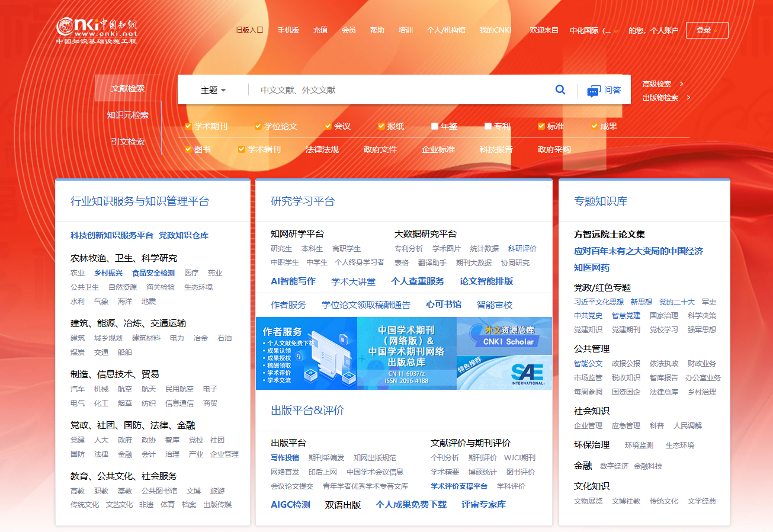Open 帮助 in top menu
The image size is (773, 532).
(x=377, y=30)
